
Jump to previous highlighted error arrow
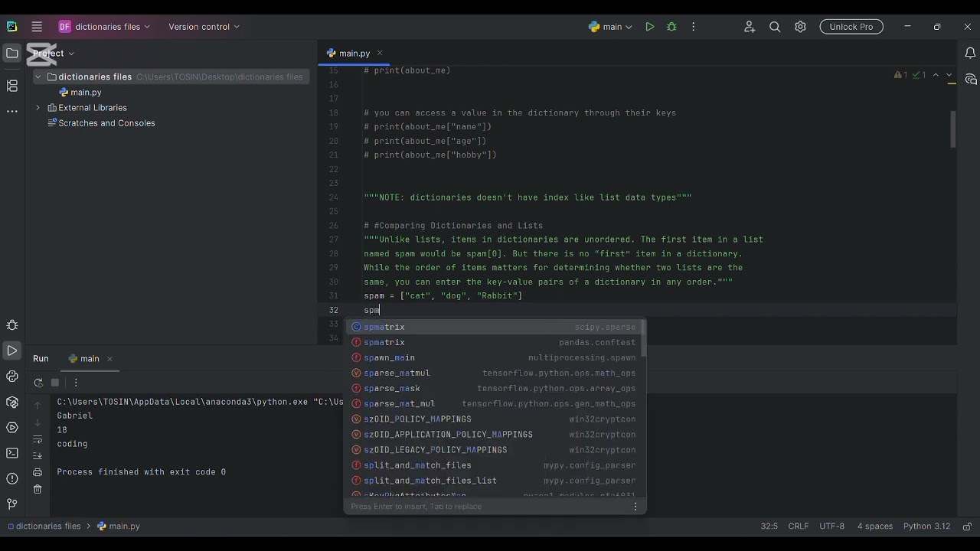(x=936, y=75)
